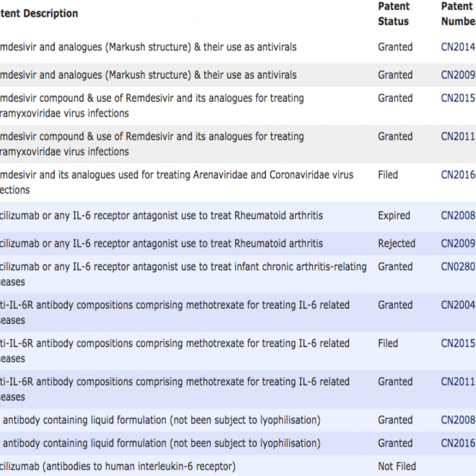Click the Patent Number column header

point(459,14)
